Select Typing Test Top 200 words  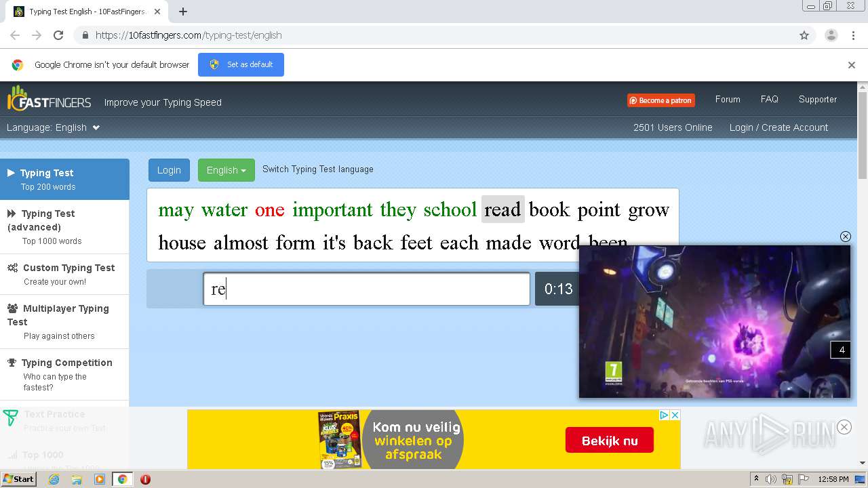[x=64, y=179]
